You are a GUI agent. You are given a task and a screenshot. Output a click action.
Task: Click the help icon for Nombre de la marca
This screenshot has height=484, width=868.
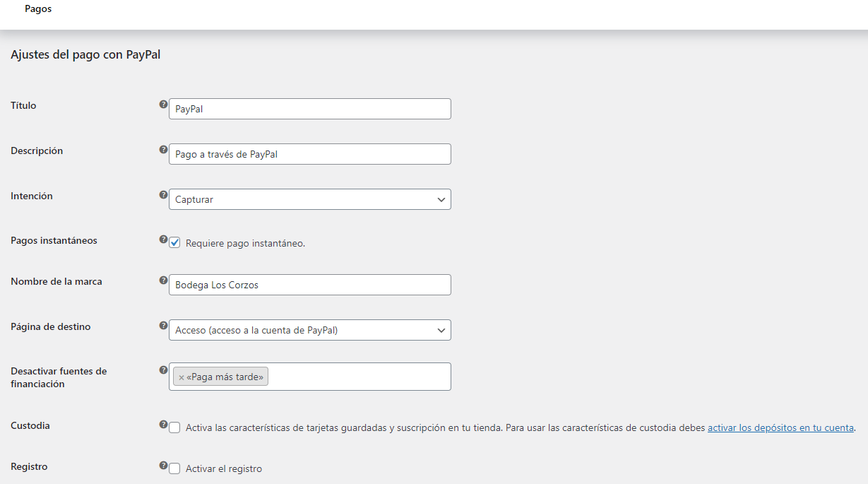pyautogui.click(x=164, y=281)
